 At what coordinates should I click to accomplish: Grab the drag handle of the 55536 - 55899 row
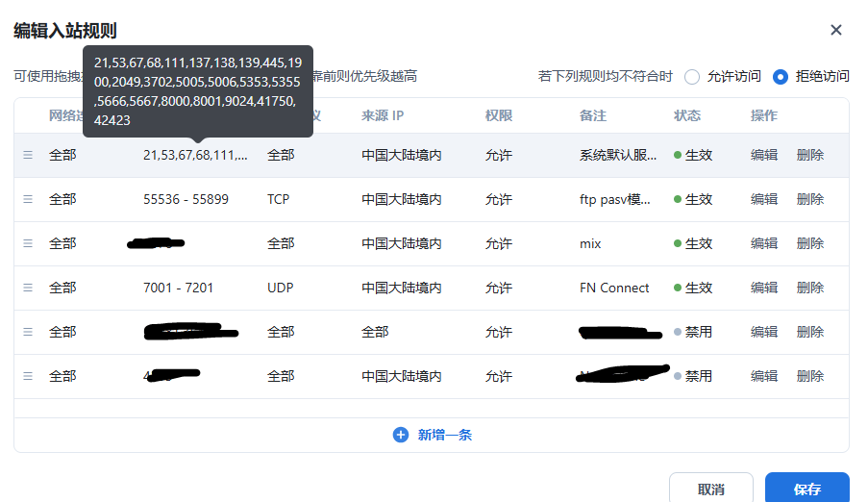[28, 199]
